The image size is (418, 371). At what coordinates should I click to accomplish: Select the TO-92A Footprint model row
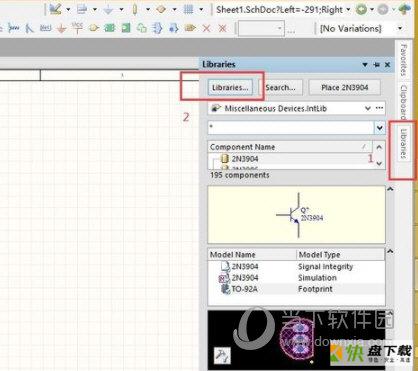(296, 289)
